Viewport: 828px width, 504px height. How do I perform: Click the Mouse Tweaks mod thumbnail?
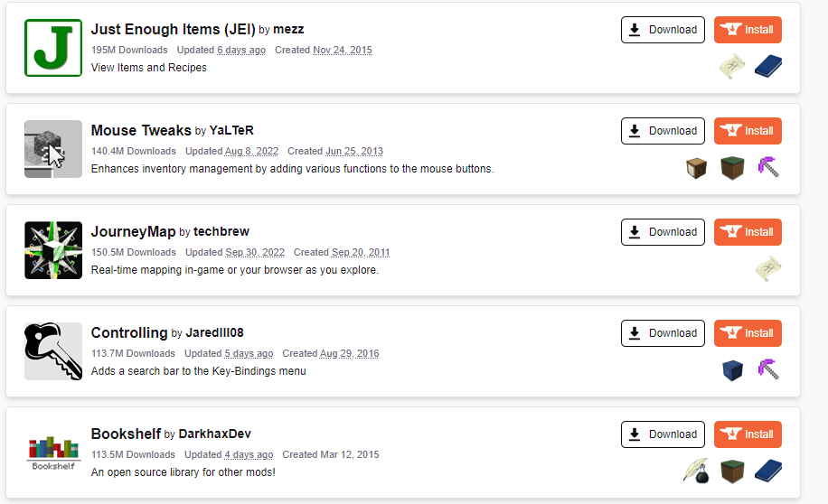tap(53, 149)
